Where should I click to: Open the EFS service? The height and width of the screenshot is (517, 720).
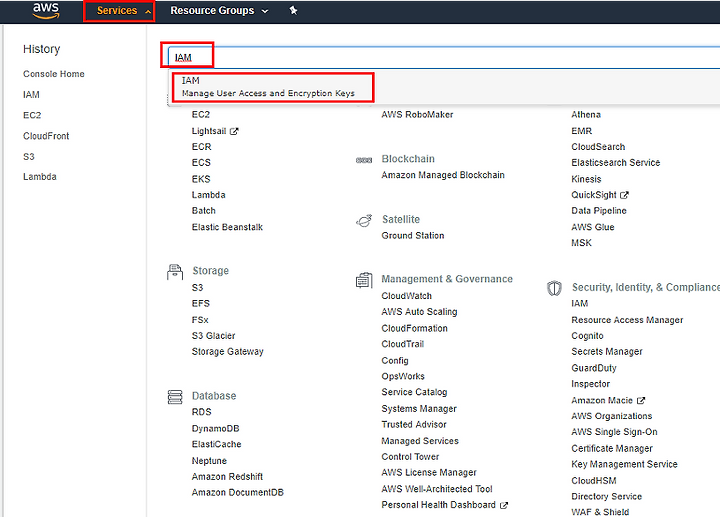click(201, 303)
